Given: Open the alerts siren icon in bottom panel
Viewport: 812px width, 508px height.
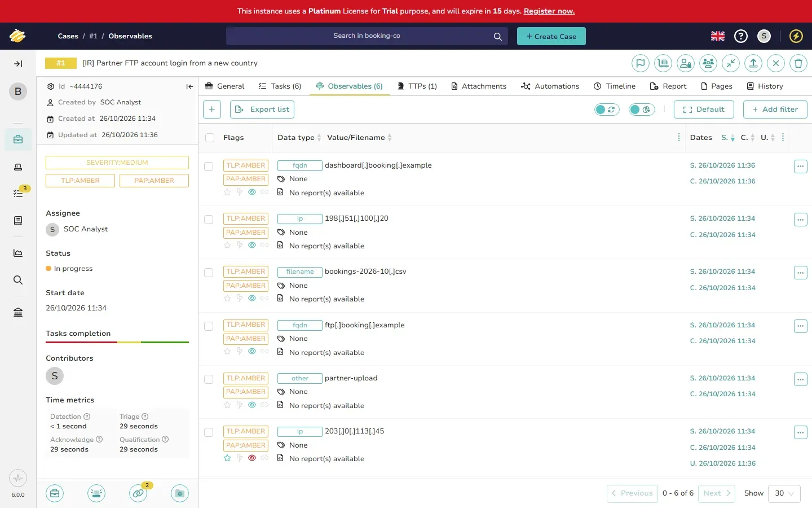Looking at the screenshot, I should click(x=96, y=493).
